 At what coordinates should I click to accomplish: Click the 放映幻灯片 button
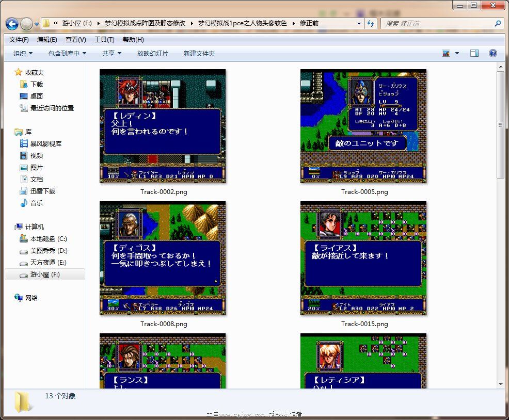(152, 53)
